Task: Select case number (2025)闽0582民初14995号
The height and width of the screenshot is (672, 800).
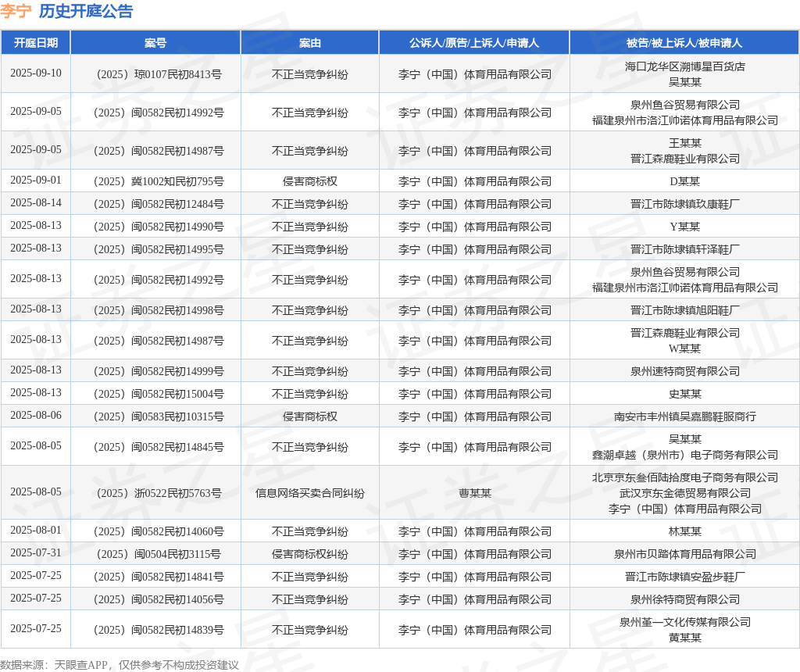Action: coord(159,249)
